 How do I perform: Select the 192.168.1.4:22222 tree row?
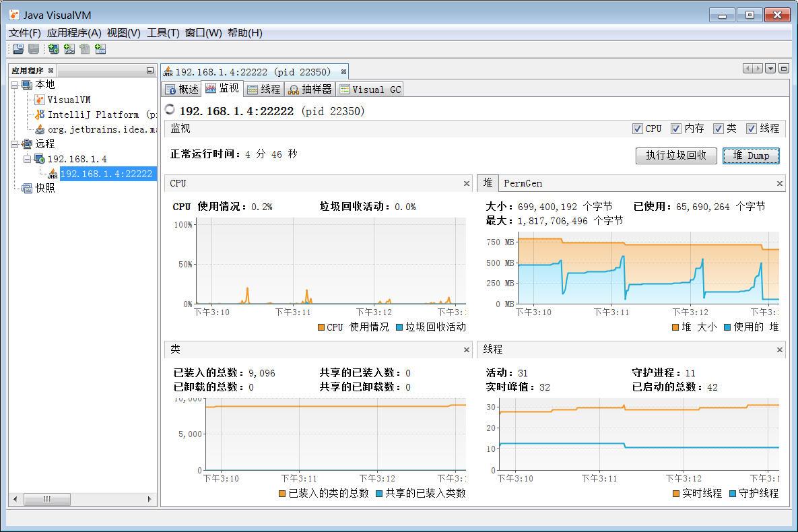pyautogui.click(x=108, y=174)
